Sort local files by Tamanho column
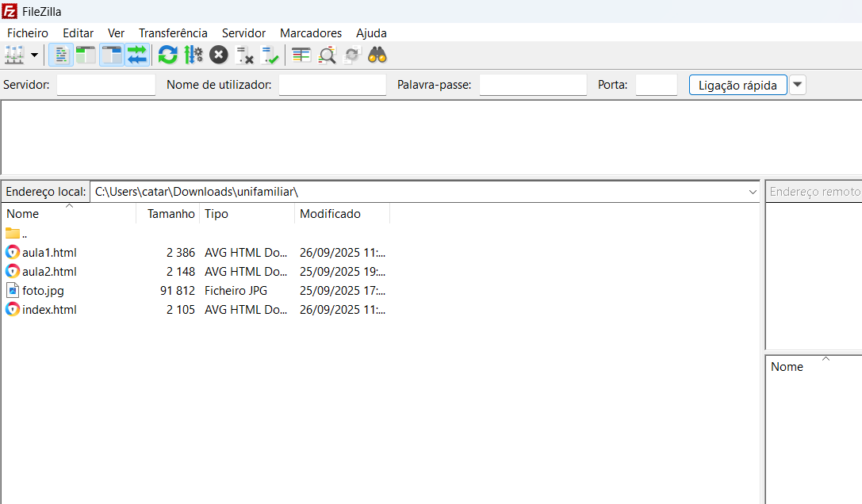The height and width of the screenshot is (504, 862). tap(170, 214)
